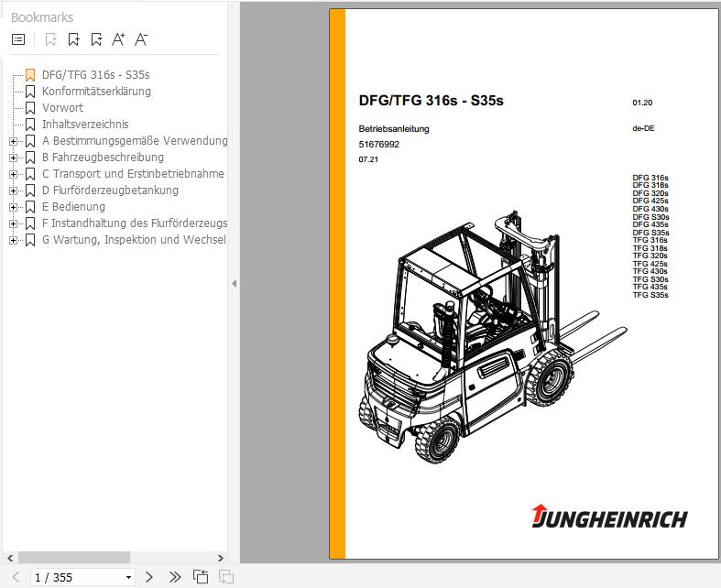
Task: Open the Vorwort bookmark
Action: [62, 108]
